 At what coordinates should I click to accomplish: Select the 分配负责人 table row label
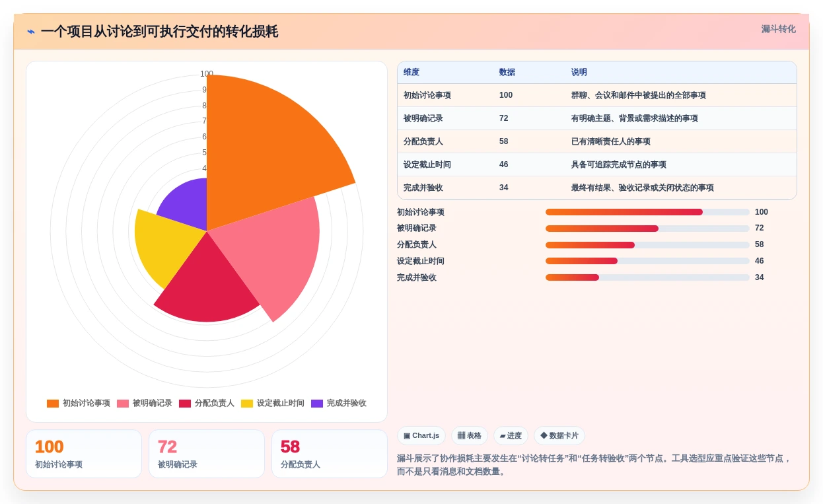coord(423,141)
